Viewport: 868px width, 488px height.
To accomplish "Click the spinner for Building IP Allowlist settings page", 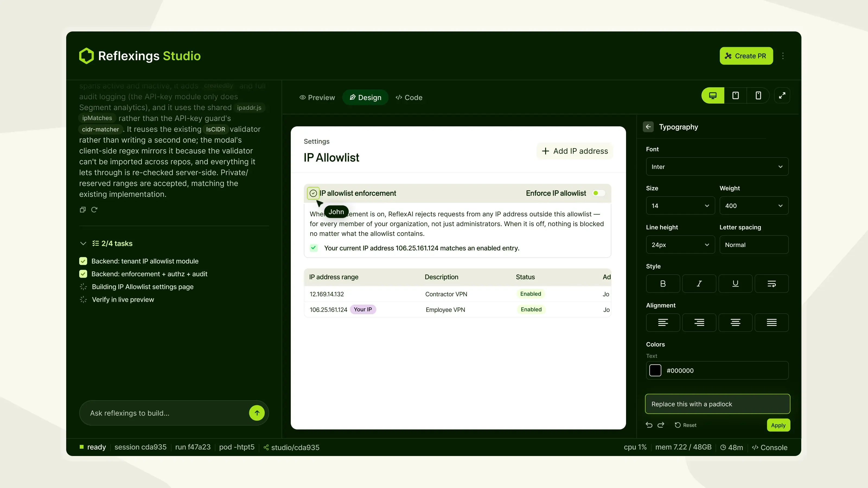I will point(83,287).
